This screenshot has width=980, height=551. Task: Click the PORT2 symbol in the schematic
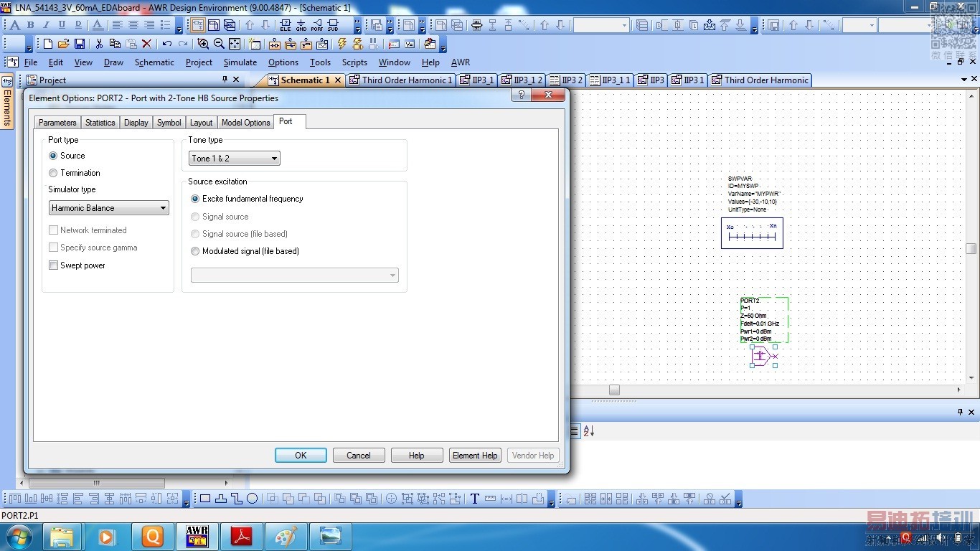point(763,355)
